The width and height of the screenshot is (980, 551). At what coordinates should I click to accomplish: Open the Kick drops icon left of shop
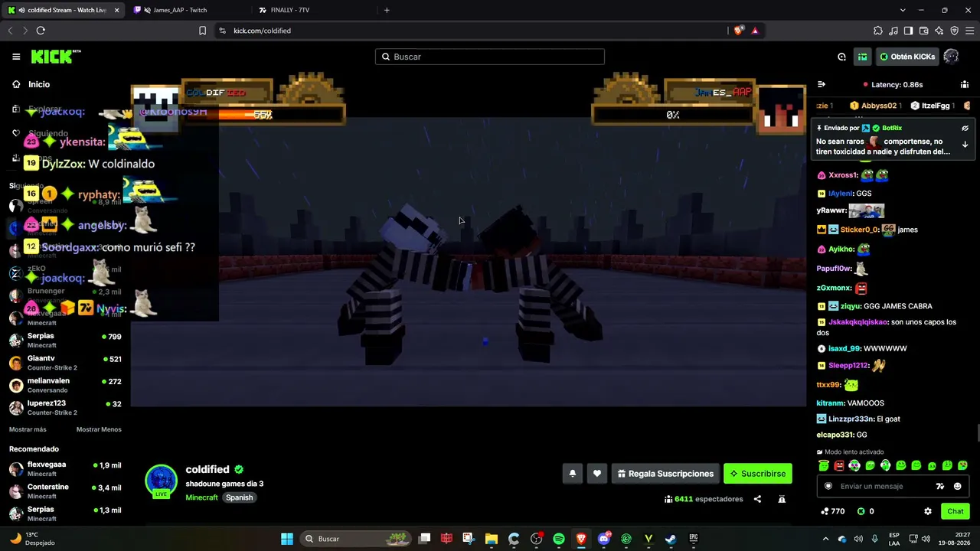tap(841, 57)
